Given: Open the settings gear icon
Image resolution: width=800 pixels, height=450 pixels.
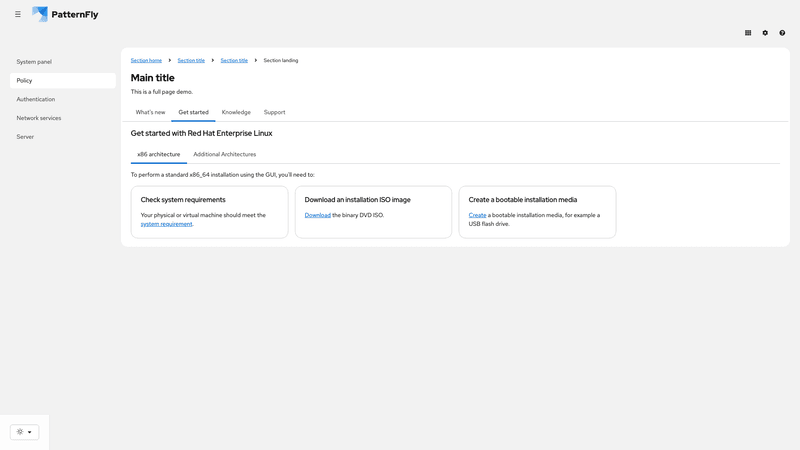Looking at the screenshot, I should click(x=765, y=33).
